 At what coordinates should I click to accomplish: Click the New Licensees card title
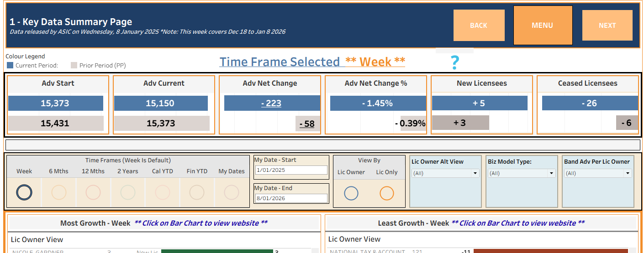coord(482,83)
